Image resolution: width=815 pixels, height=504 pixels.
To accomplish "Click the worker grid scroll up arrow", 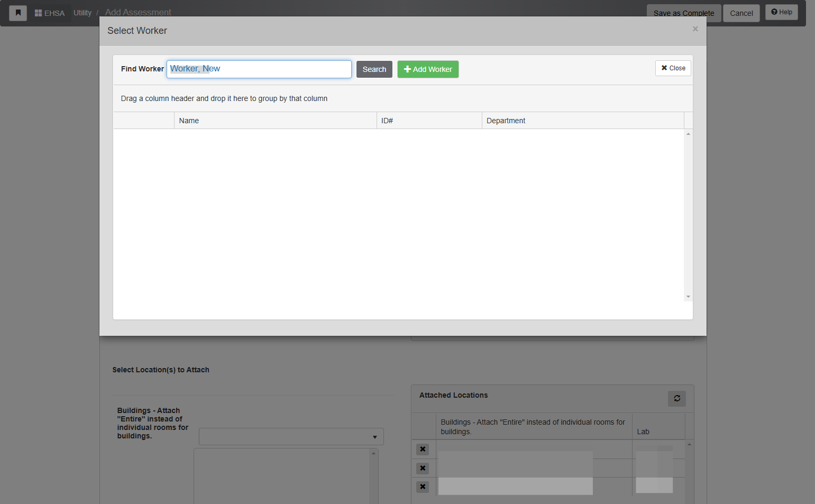I will 688,134.
